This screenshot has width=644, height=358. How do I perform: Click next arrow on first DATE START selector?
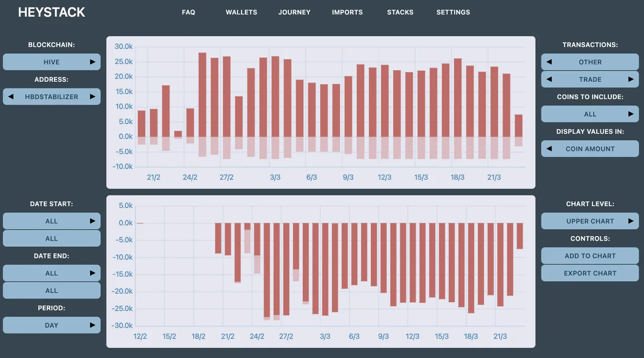pyautogui.click(x=93, y=221)
